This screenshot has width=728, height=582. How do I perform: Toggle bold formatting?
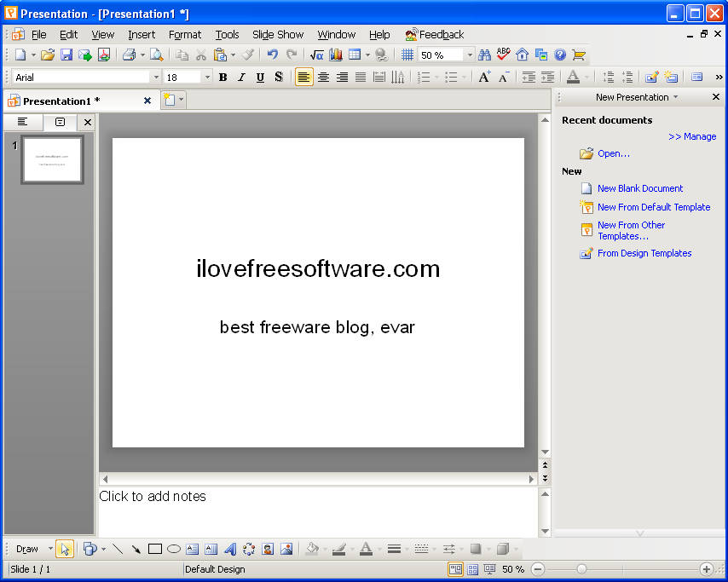[x=222, y=78]
